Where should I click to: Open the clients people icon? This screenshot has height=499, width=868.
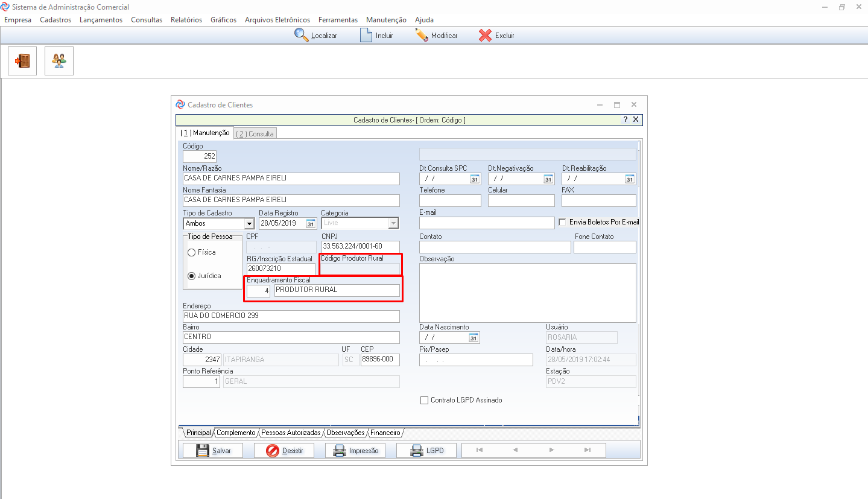click(59, 61)
